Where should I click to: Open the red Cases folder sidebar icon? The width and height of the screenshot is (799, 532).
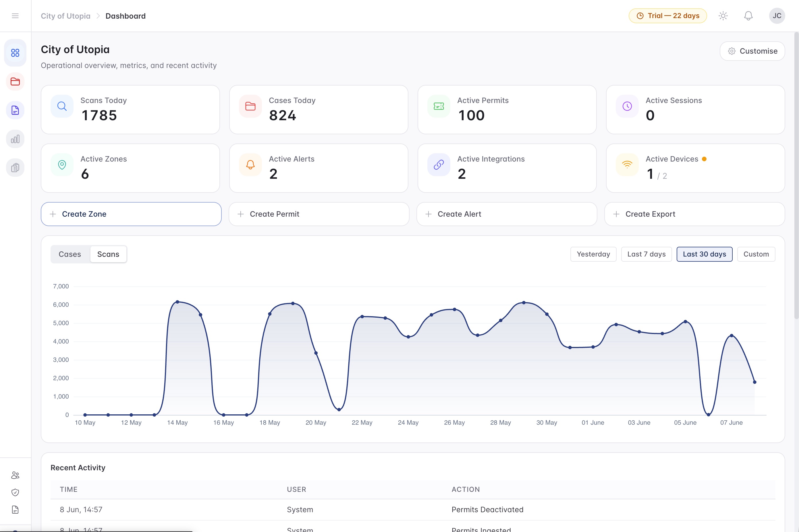(x=15, y=81)
